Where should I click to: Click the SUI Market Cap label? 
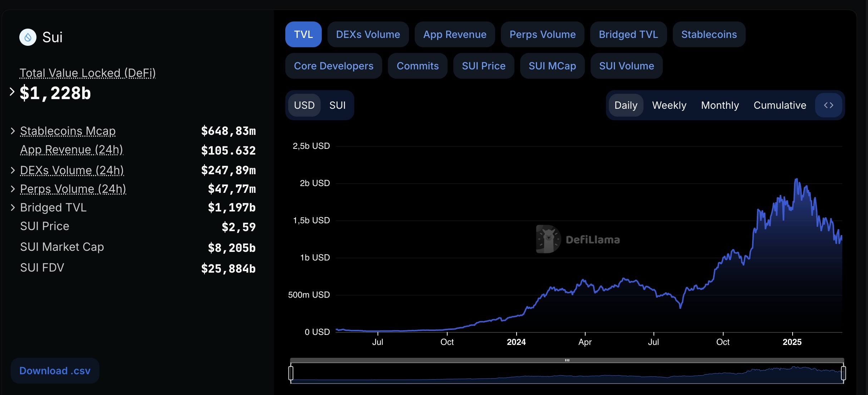[x=62, y=247]
